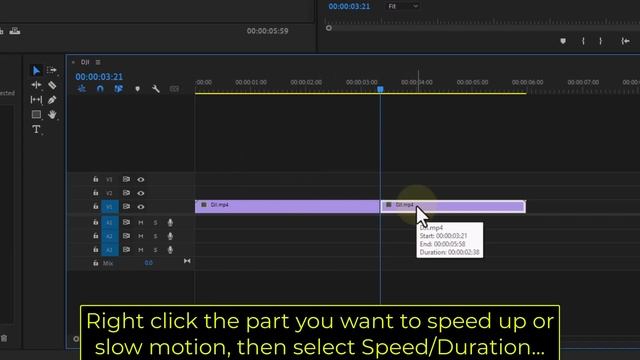
Task: Click Program Monitor scrub bar handle
Action: [x=329, y=28]
